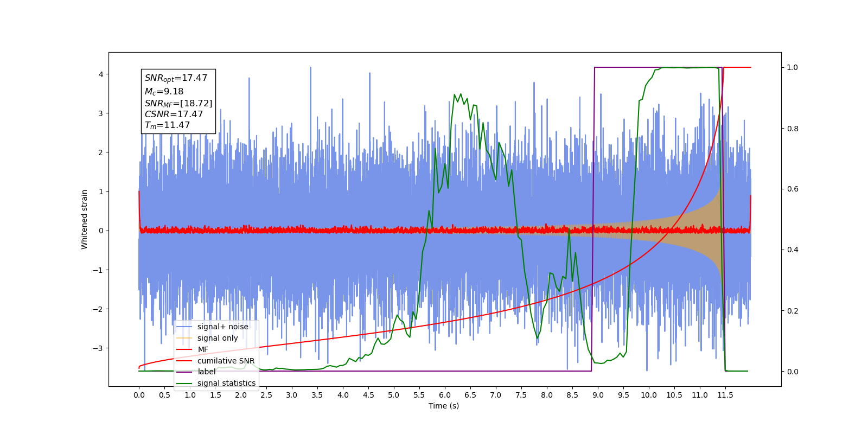Click the Tm=11.47 annotation text
868x434 pixels.
coord(167,125)
